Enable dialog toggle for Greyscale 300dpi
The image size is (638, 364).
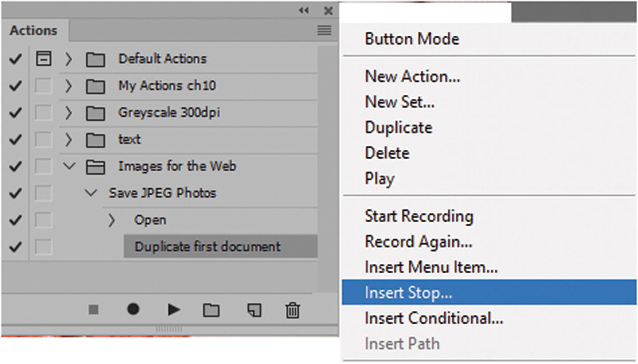point(43,113)
